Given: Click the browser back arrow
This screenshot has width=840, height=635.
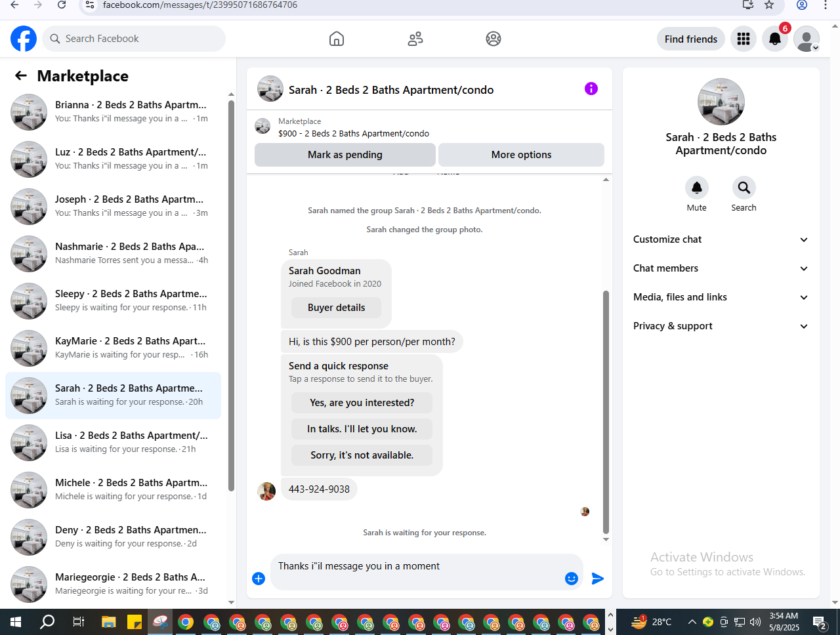Looking at the screenshot, I should coord(14,5).
